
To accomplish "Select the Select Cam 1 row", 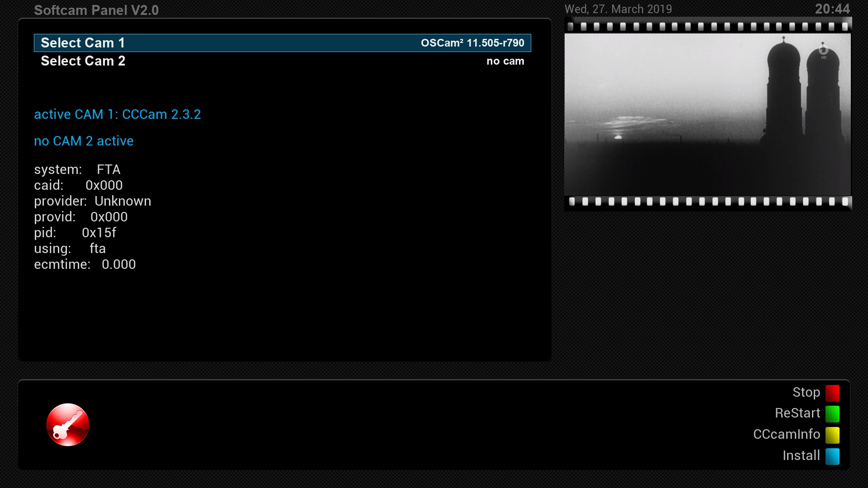I will click(x=83, y=43).
